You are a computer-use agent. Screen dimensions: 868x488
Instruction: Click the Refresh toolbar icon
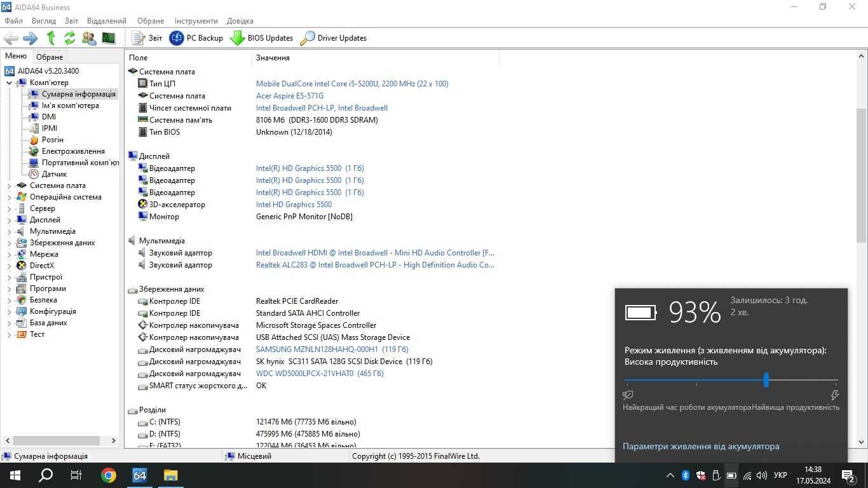click(x=69, y=38)
